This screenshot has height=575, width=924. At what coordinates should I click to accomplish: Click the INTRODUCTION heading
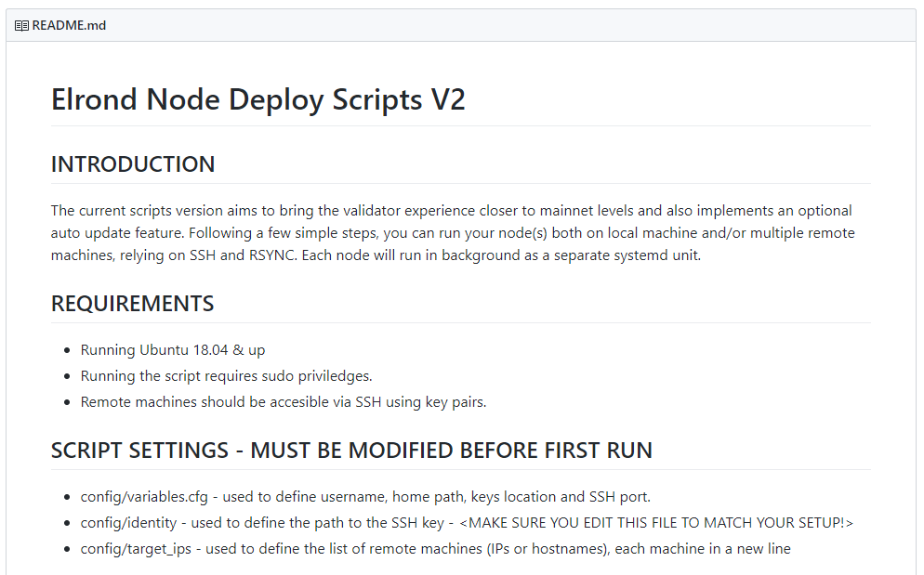coord(133,164)
